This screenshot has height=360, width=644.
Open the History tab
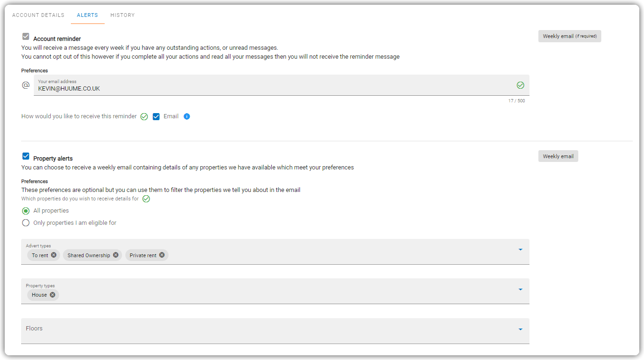(x=123, y=15)
